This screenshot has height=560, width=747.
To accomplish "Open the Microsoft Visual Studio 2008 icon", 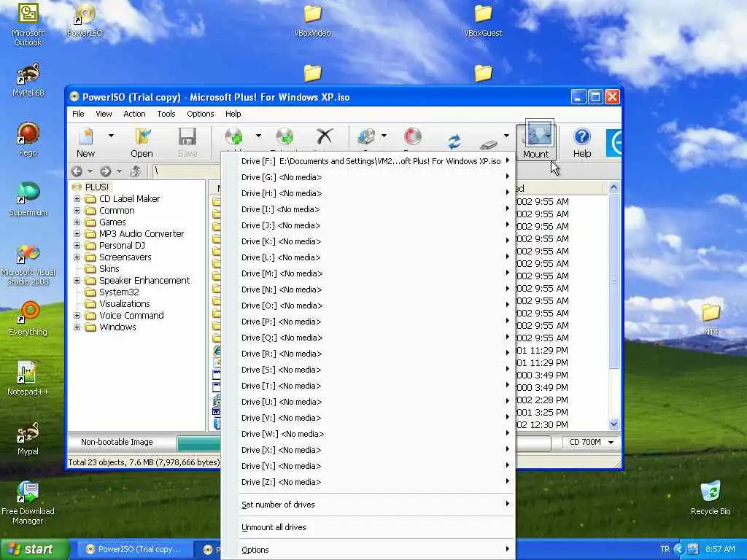I will pos(28,265).
